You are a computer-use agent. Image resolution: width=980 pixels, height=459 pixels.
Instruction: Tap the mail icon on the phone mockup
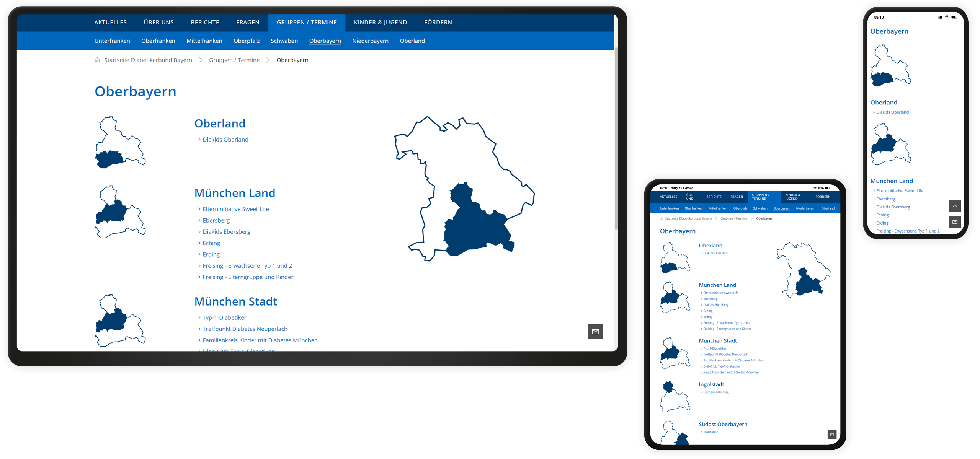(x=955, y=222)
